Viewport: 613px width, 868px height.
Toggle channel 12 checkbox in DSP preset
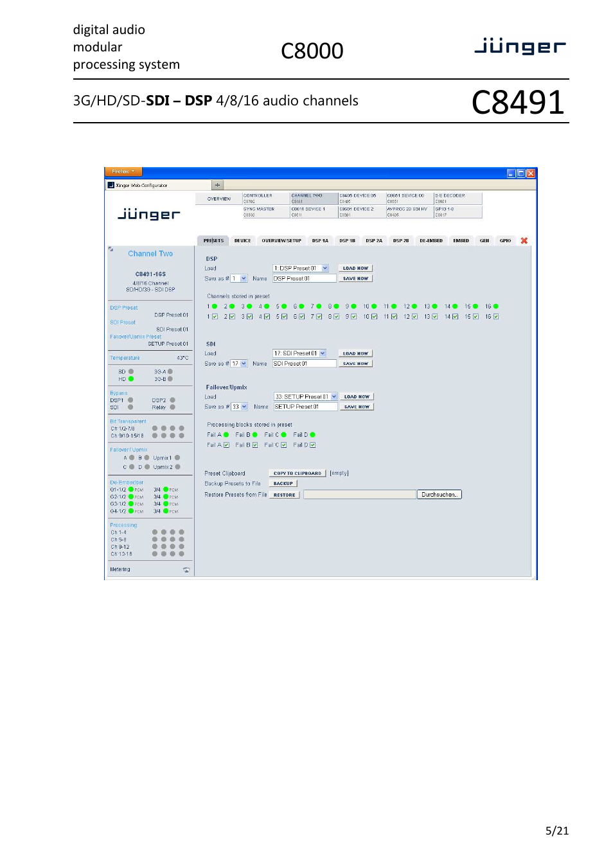coord(414,317)
